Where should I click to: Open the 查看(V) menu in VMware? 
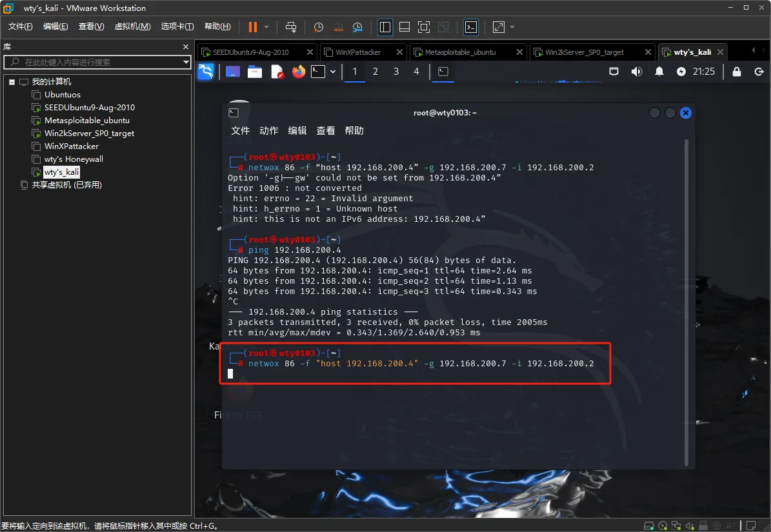tap(92, 26)
